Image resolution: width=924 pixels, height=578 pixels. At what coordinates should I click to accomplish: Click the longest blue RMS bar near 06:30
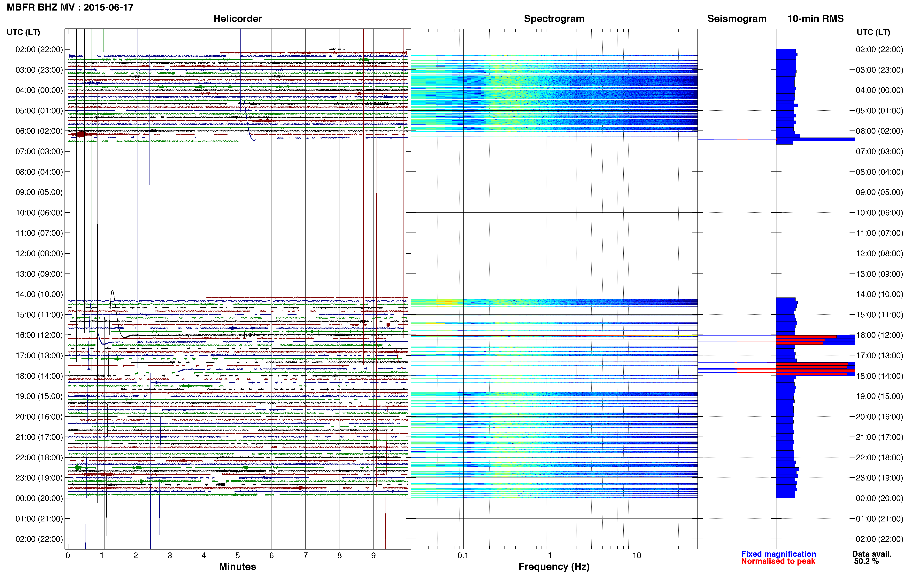click(815, 139)
